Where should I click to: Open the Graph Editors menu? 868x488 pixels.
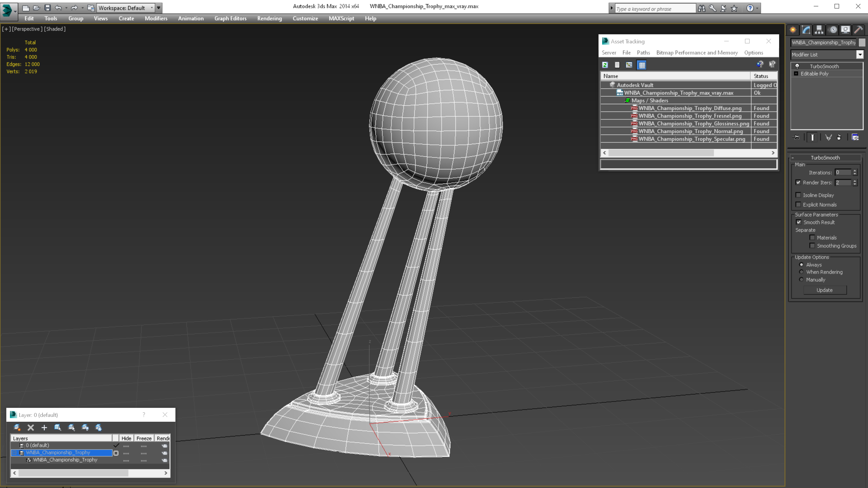[x=231, y=18]
